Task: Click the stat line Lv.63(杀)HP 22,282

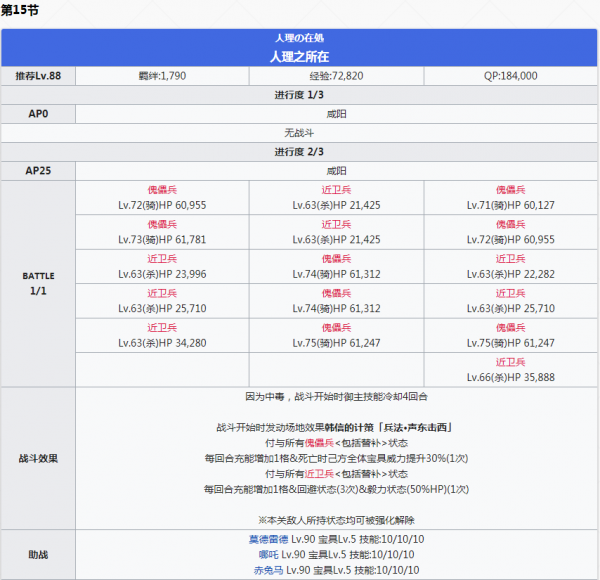Action: tap(510, 274)
